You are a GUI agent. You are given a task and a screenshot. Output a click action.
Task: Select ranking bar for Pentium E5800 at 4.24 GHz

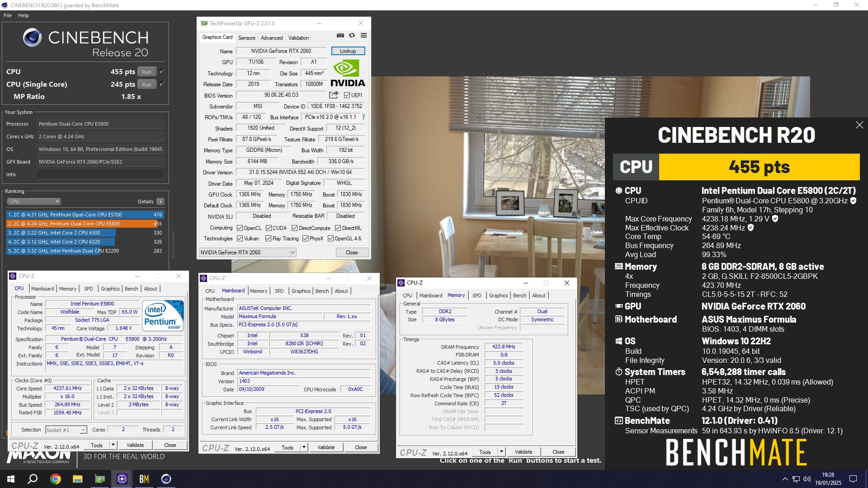point(85,224)
